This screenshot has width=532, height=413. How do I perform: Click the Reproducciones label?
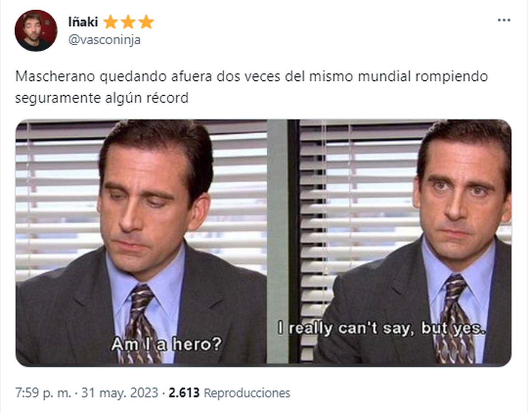(247, 393)
